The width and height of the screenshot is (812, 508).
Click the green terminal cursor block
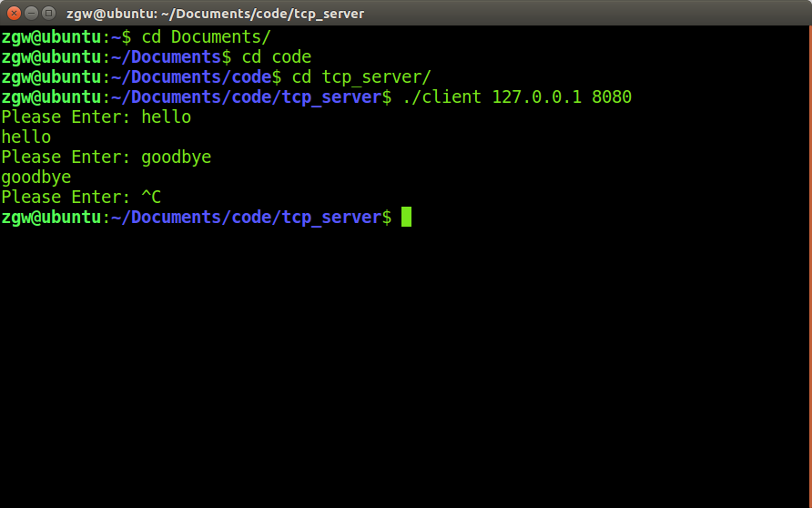point(407,217)
